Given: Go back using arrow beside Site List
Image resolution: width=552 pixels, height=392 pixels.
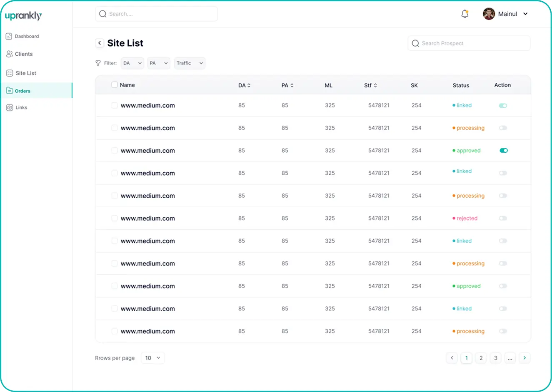Looking at the screenshot, I should coord(99,43).
